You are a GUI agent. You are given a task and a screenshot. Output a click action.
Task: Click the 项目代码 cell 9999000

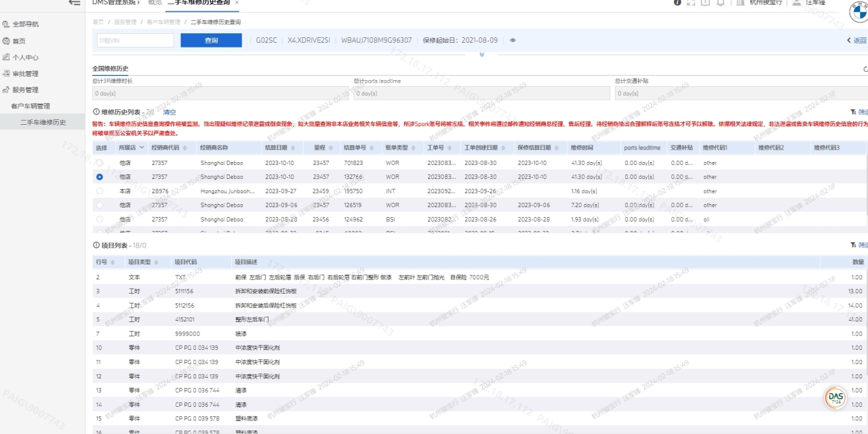(187, 334)
